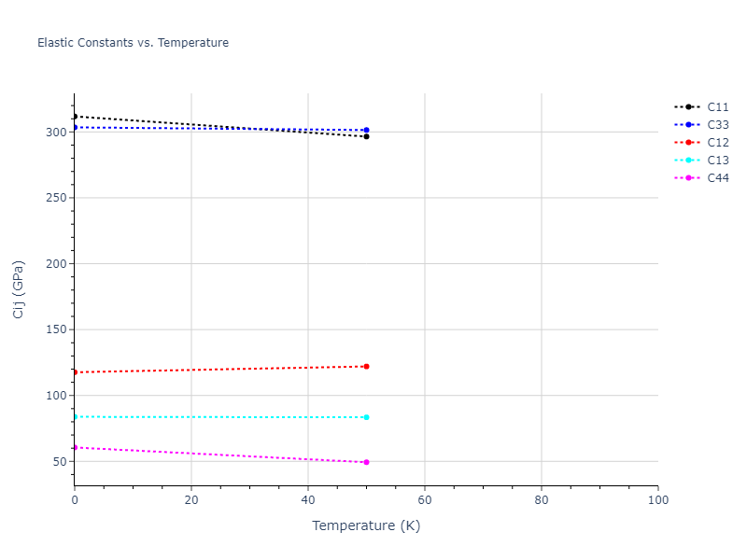Pick the cyan C13 data point at 0 K

pos(75,416)
